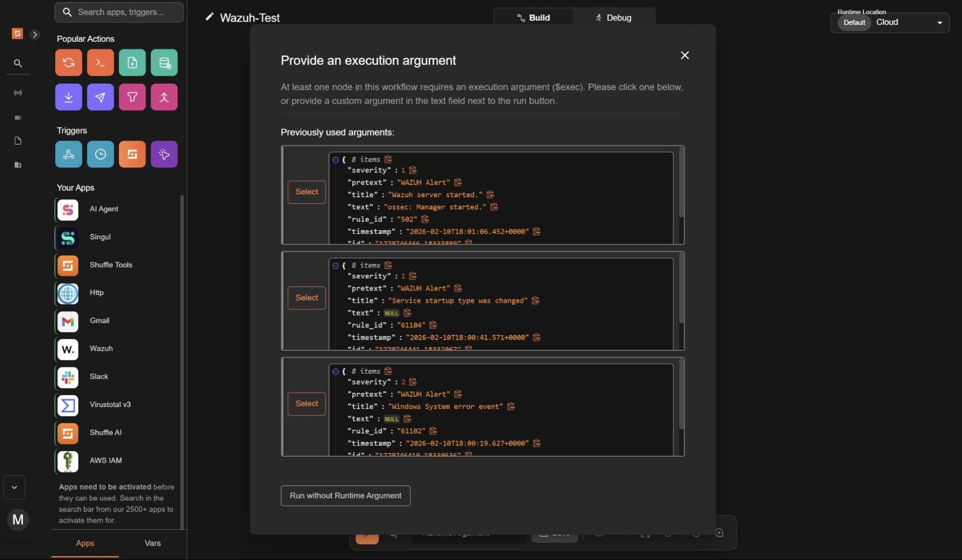Click the pink filter action icon
Viewport: 962px width, 560px height.
coord(132,97)
